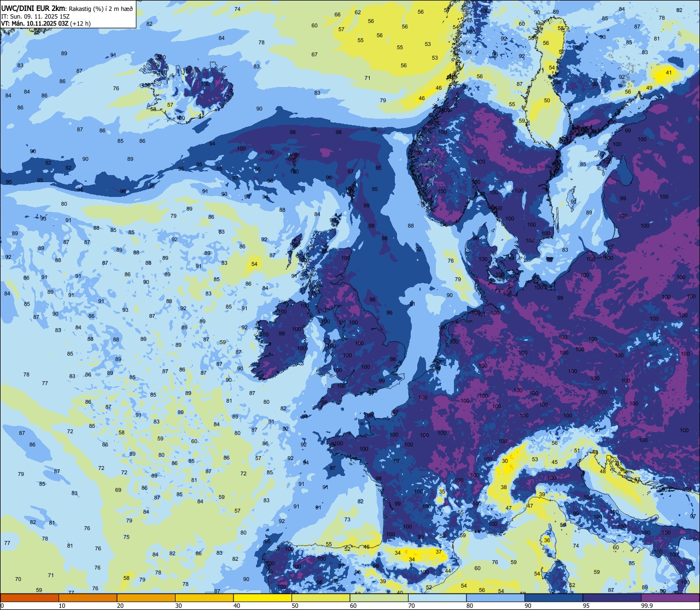Click the pale green 60–70 legend swatch
Screen dimensions: 700x610
coord(379,597)
